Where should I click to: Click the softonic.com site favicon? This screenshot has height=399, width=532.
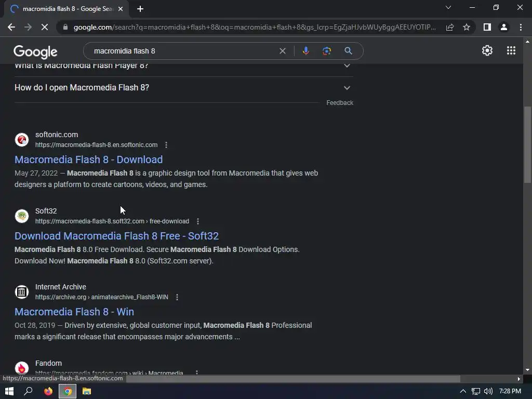point(22,139)
